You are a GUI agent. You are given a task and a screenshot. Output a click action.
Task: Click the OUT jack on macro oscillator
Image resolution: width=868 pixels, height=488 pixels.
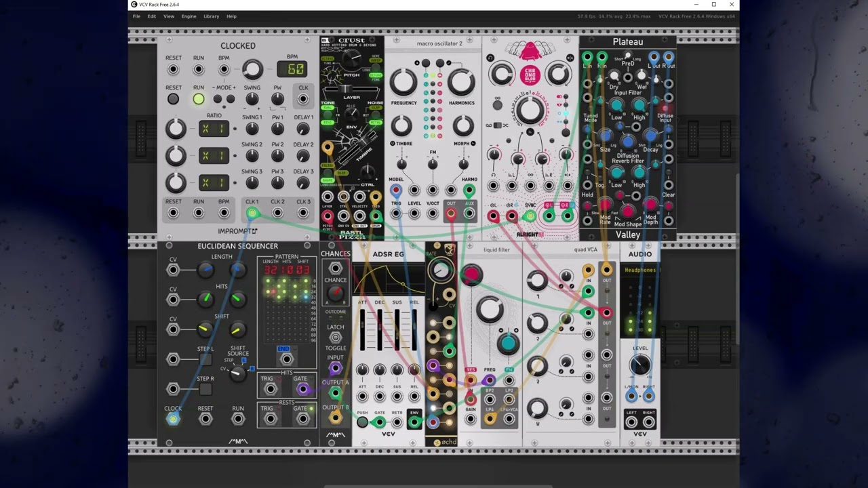(x=451, y=213)
